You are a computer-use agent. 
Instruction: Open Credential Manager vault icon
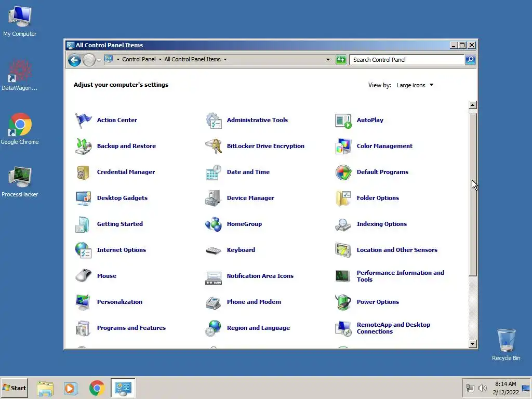click(83, 172)
